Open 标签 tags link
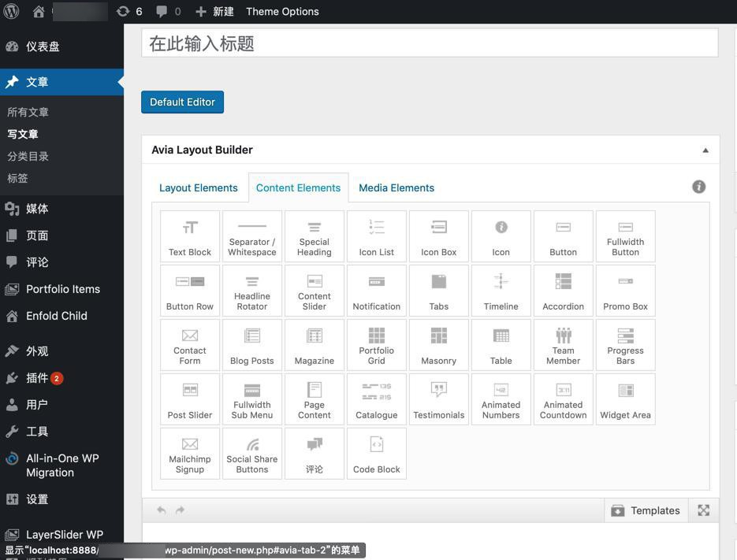The height and width of the screenshot is (560, 737). coord(17,179)
